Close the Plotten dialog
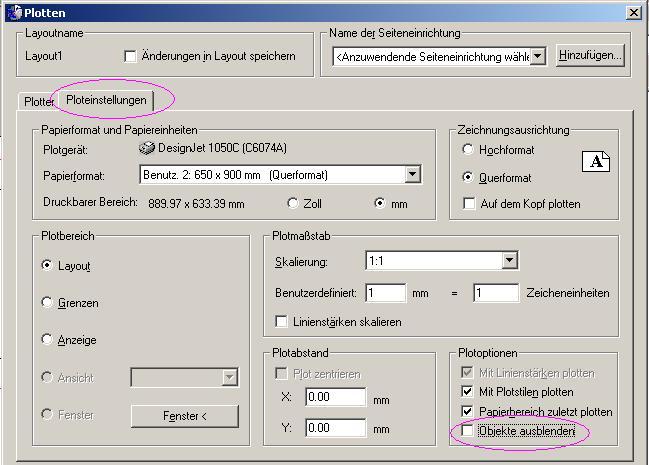The image size is (649, 465). point(633,13)
